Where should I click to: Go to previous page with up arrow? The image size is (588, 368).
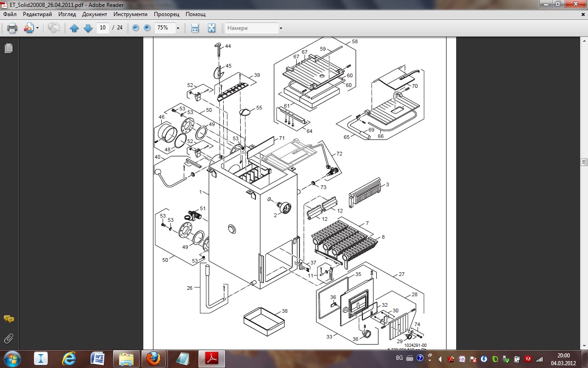click(74, 28)
